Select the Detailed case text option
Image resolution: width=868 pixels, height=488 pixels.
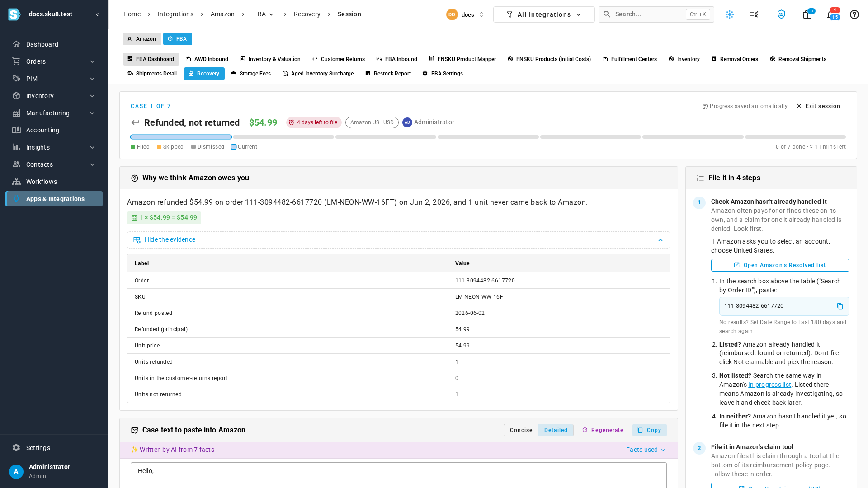pos(556,430)
